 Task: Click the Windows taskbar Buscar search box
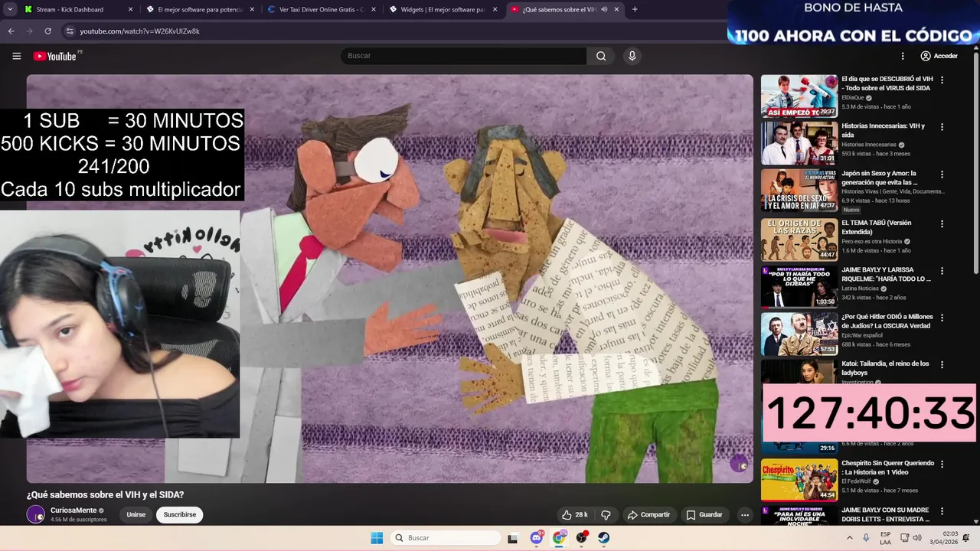tap(446, 538)
